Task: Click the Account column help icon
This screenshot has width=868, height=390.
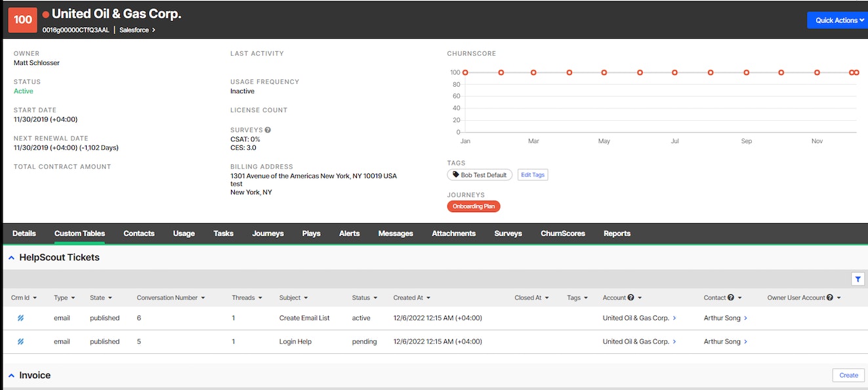Action: [x=631, y=297]
